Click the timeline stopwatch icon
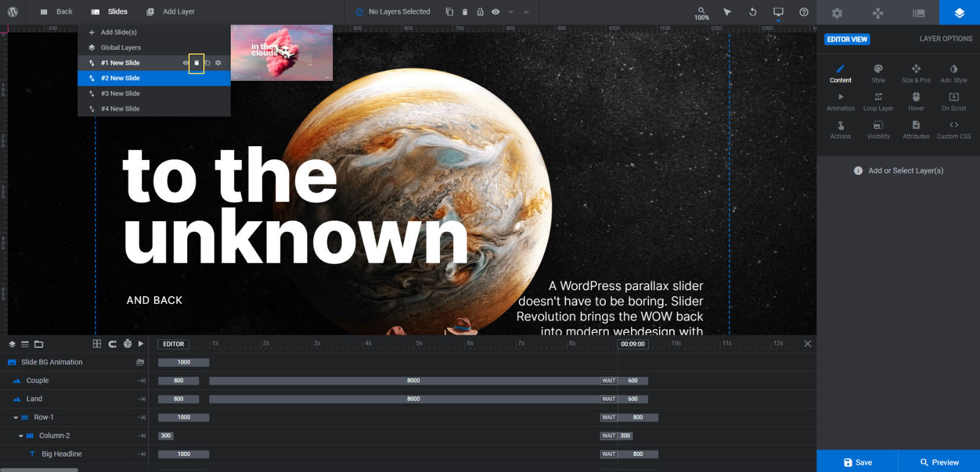The width and height of the screenshot is (980, 472). pyautogui.click(x=127, y=344)
